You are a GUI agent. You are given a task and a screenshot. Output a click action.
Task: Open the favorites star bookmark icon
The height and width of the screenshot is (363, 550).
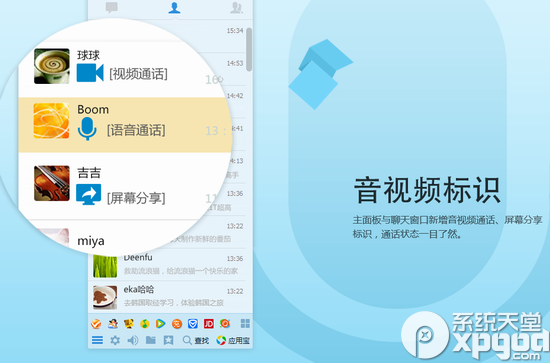168,340
